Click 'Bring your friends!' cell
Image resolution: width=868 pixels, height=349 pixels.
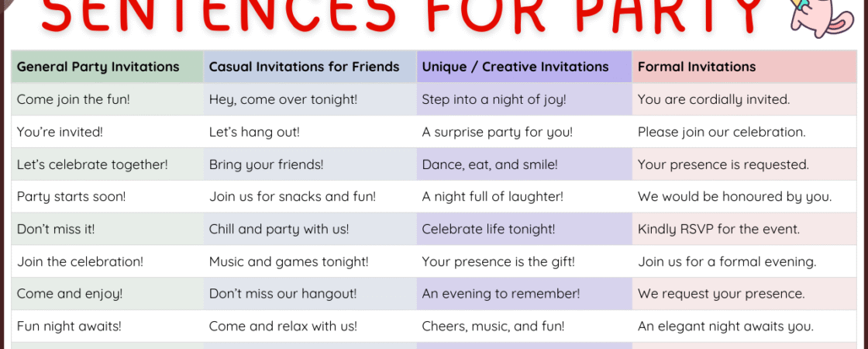click(x=266, y=164)
